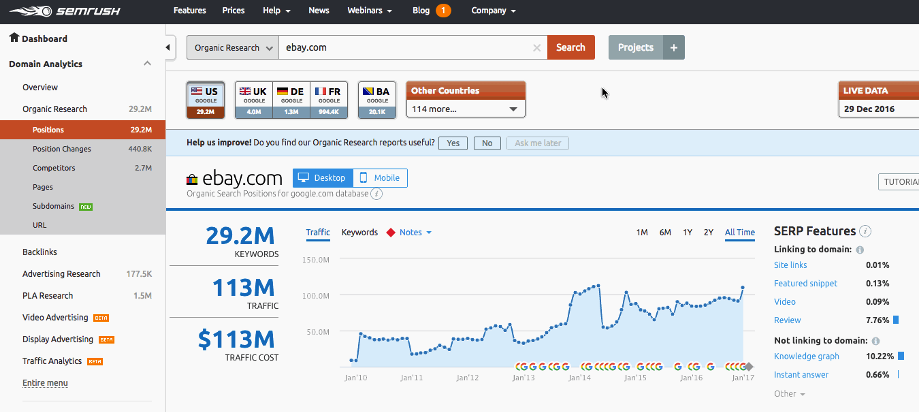Select the US Google database flag
Viewport: 919px width, 412px height.
(205, 99)
